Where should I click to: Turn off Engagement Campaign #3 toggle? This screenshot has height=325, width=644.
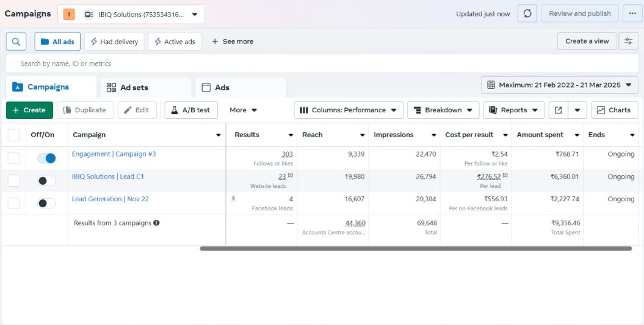(x=46, y=159)
